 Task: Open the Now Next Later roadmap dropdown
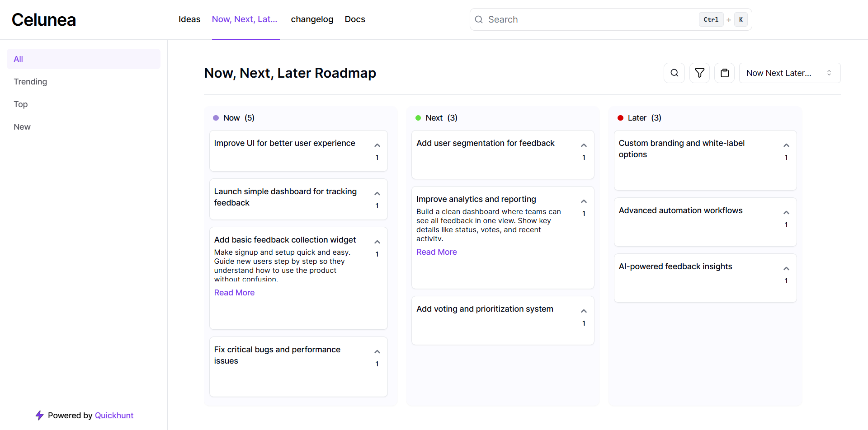click(x=789, y=73)
